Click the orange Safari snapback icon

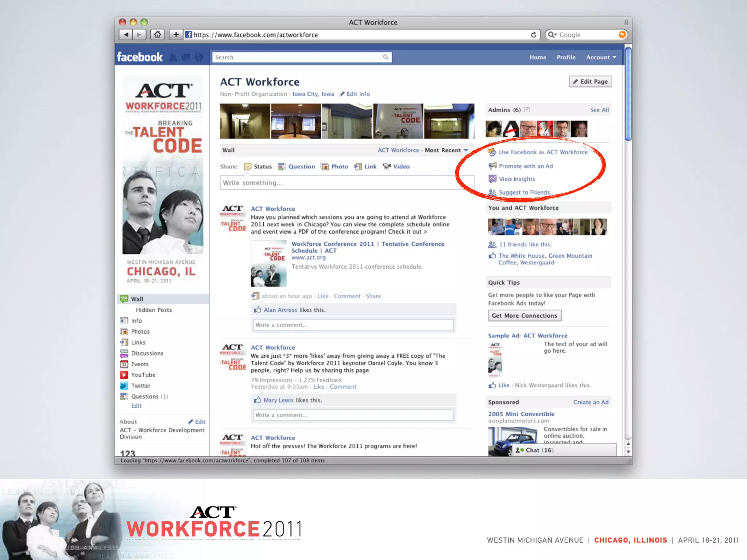(x=622, y=35)
